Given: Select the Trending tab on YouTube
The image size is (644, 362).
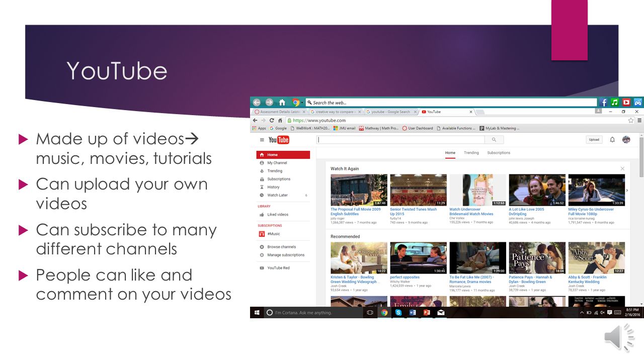Looking at the screenshot, I should click(x=471, y=153).
